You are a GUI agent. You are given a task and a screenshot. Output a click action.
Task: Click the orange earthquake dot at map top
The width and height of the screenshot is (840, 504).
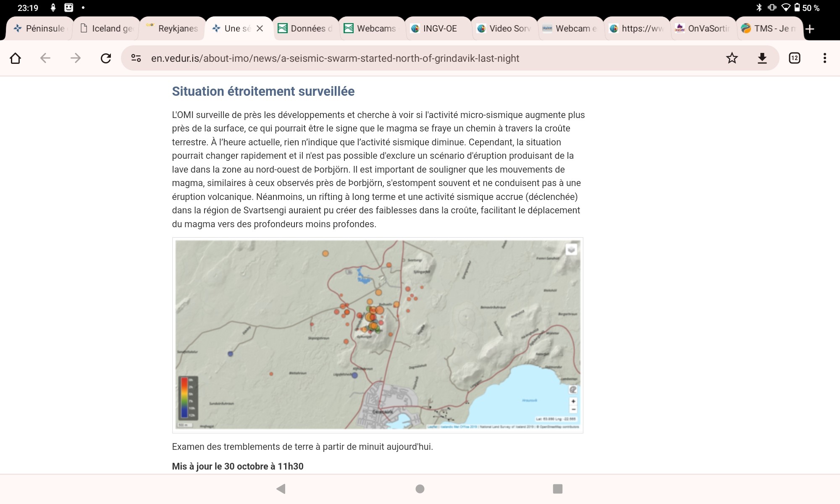pos(325,253)
